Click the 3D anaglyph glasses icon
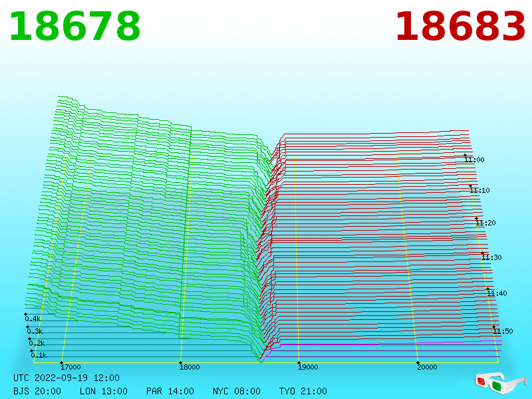The height and width of the screenshot is (399, 532). point(500,383)
